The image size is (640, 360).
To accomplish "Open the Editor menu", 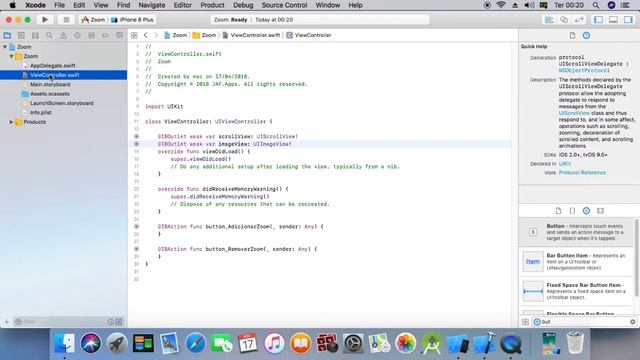I will pos(182,5).
